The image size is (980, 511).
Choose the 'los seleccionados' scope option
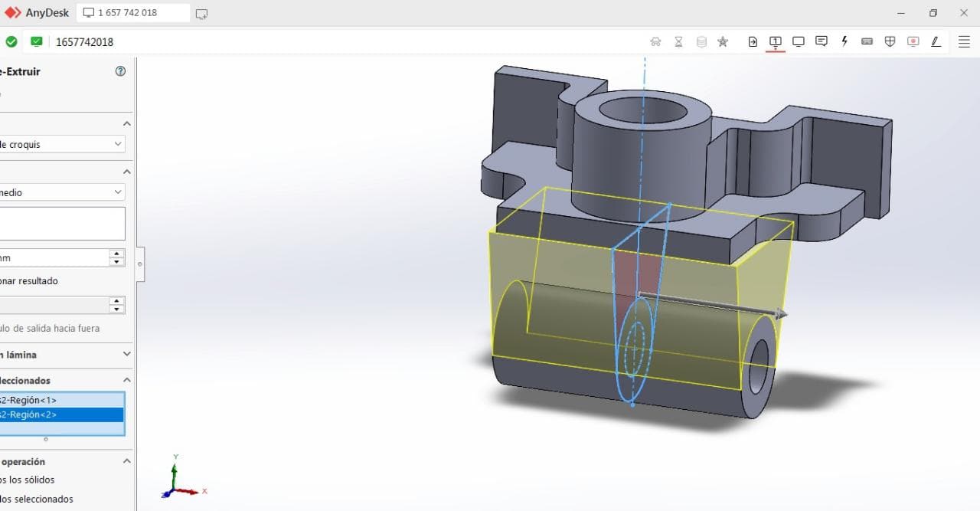click(x=37, y=499)
